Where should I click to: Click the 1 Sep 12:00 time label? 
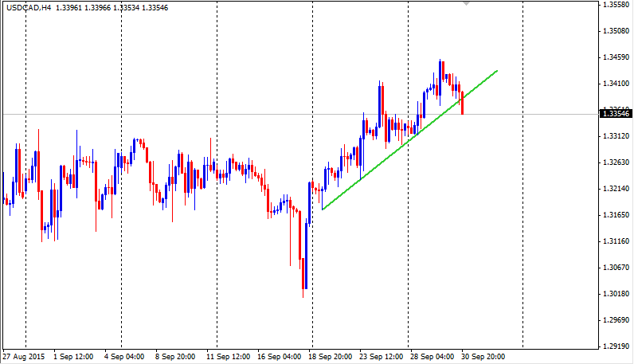(x=73, y=357)
